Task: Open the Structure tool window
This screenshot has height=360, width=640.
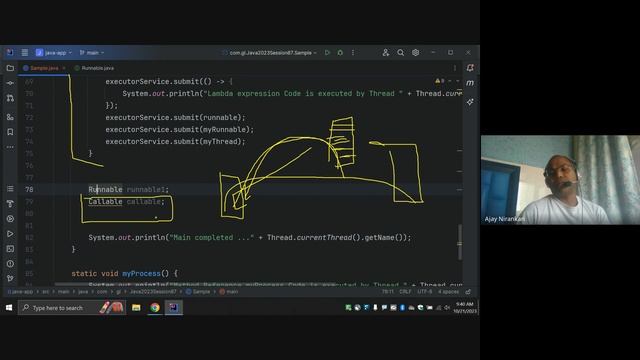Action: [x=10, y=189]
